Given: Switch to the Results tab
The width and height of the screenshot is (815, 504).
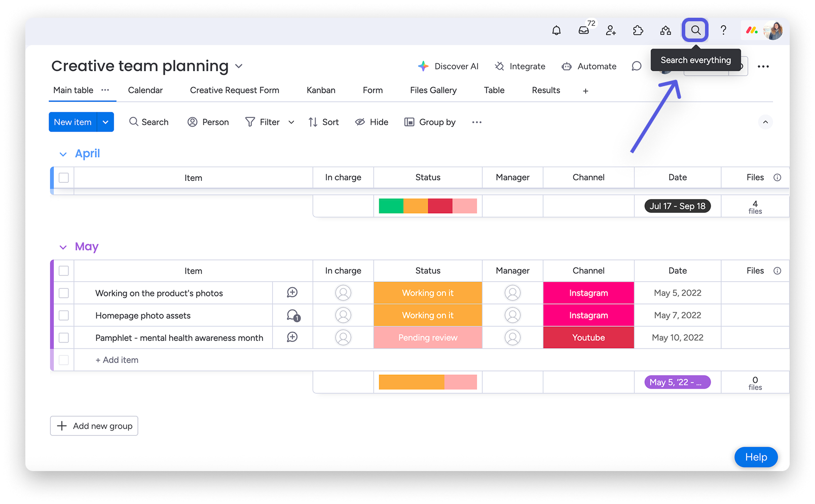Looking at the screenshot, I should [546, 90].
